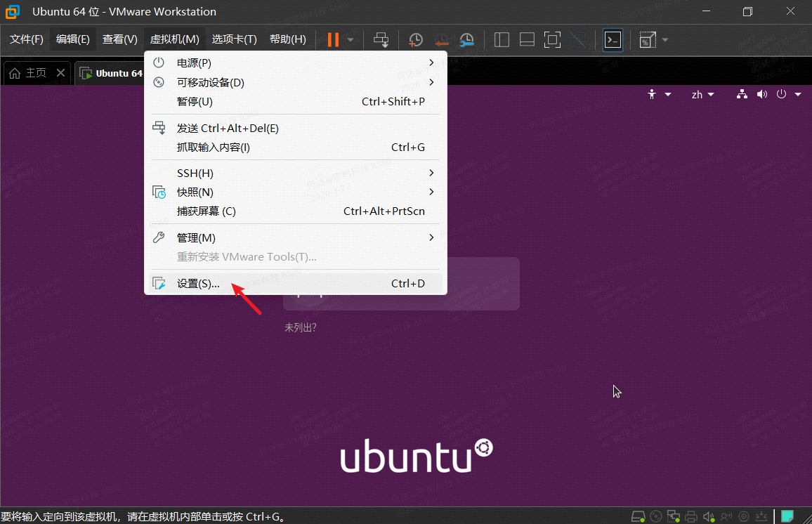Click the sound card status bar icon
812x524 pixels.
pyautogui.click(x=709, y=516)
